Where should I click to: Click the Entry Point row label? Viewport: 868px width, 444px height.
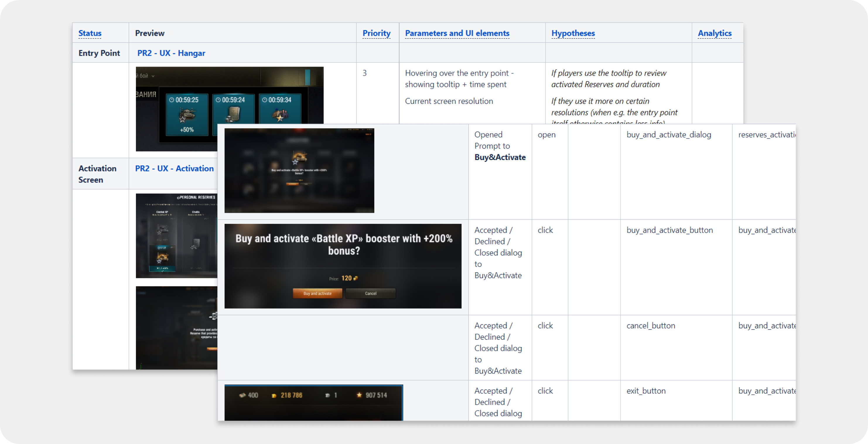(99, 53)
